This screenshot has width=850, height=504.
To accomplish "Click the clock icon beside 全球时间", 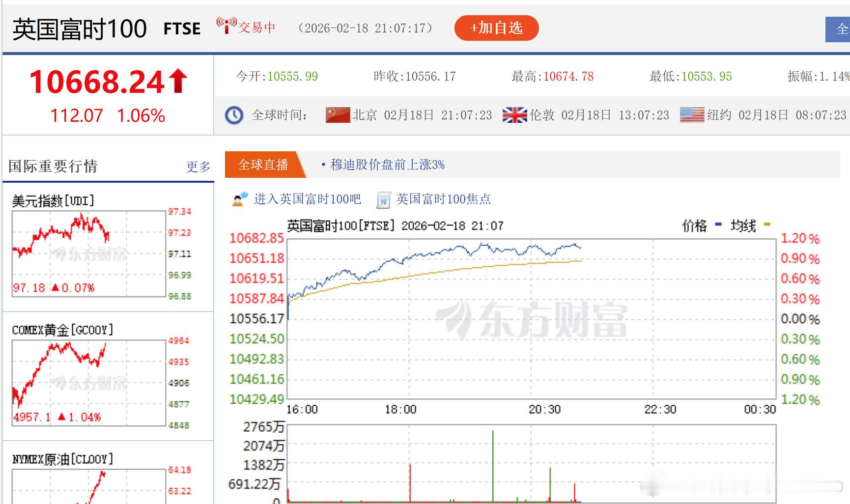I will tap(234, 115).
